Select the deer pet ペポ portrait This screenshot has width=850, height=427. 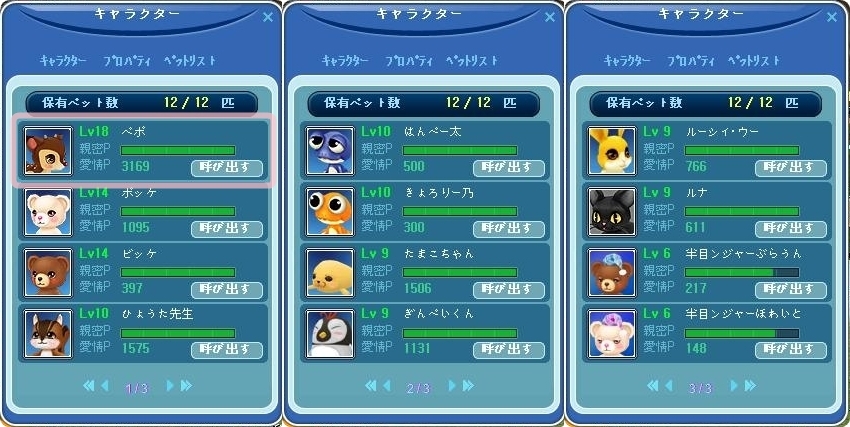point(48,151)
